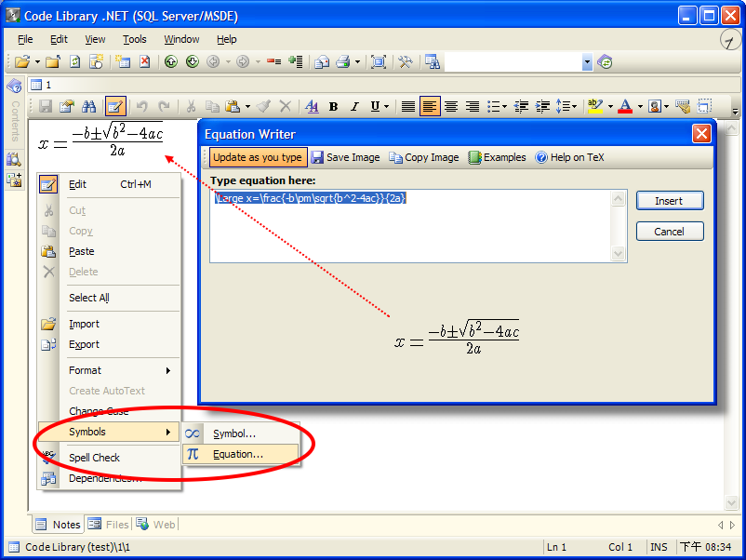
Task: Choose Equation... from the Symbols submenu
Action: tap(241, 454)
